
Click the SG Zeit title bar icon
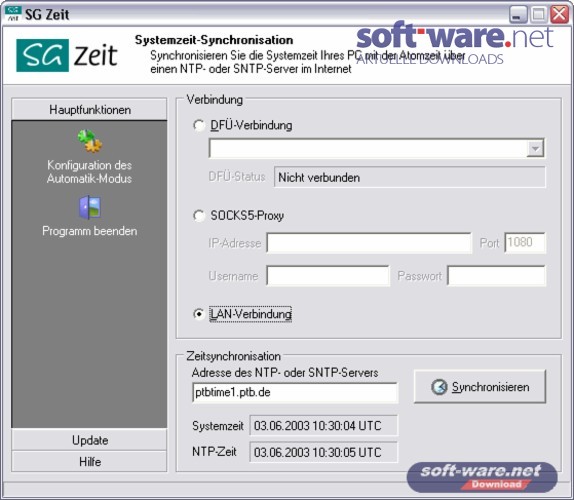point(12,14)
